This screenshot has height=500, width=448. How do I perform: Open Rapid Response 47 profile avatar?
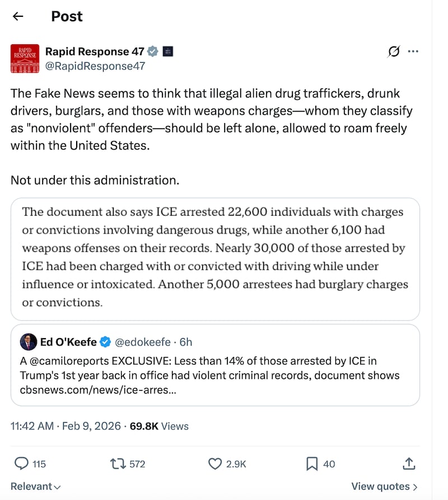[25, 58]
